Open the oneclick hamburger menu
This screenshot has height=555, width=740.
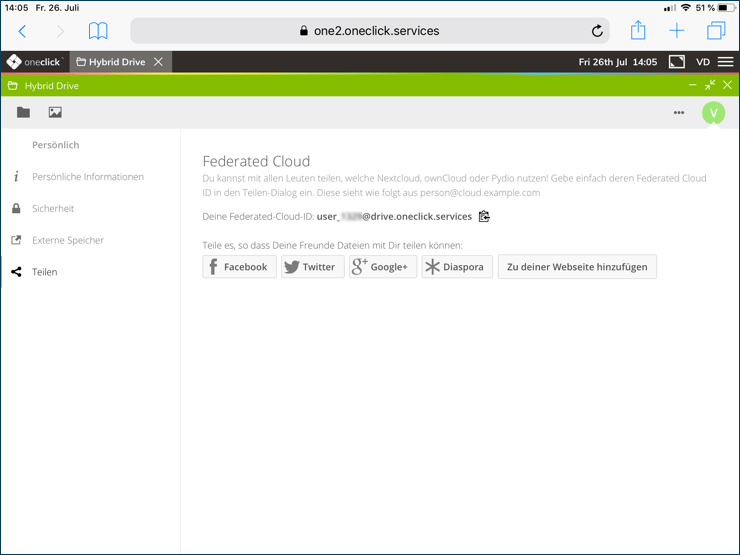pyautogui.click(x=725, y=62)
